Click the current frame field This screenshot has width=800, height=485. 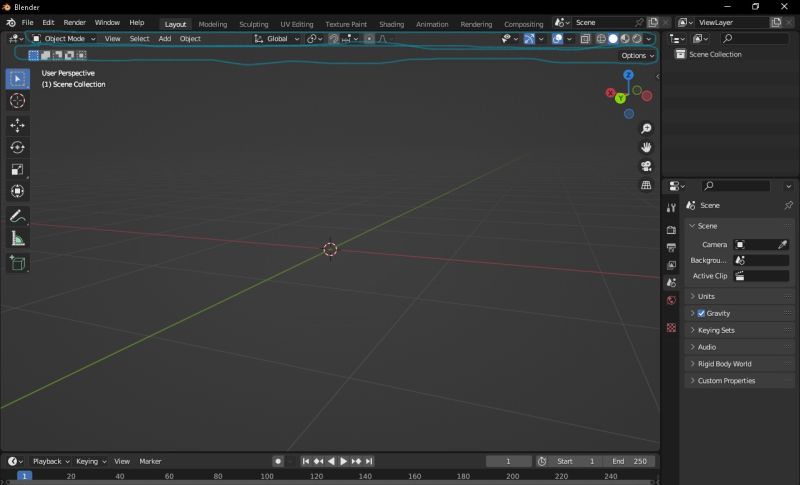(x=508, y=462)
